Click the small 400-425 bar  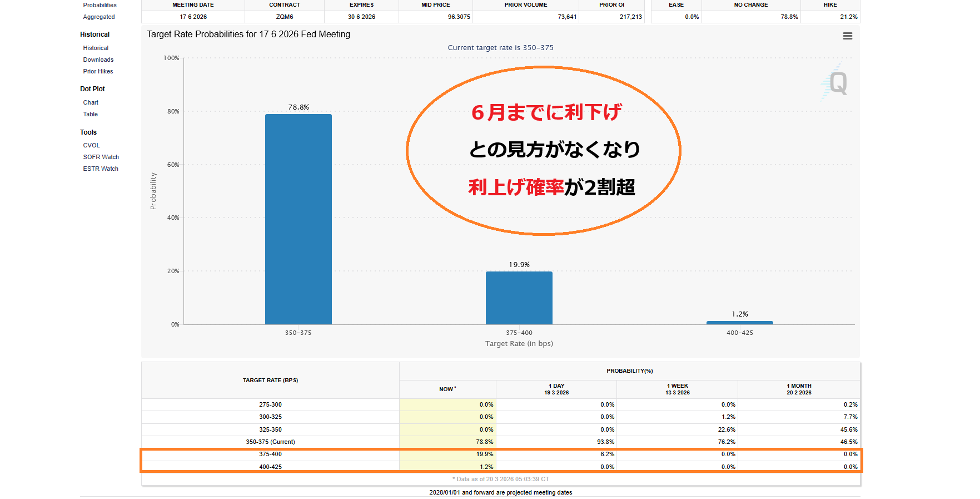pos(739,323)
